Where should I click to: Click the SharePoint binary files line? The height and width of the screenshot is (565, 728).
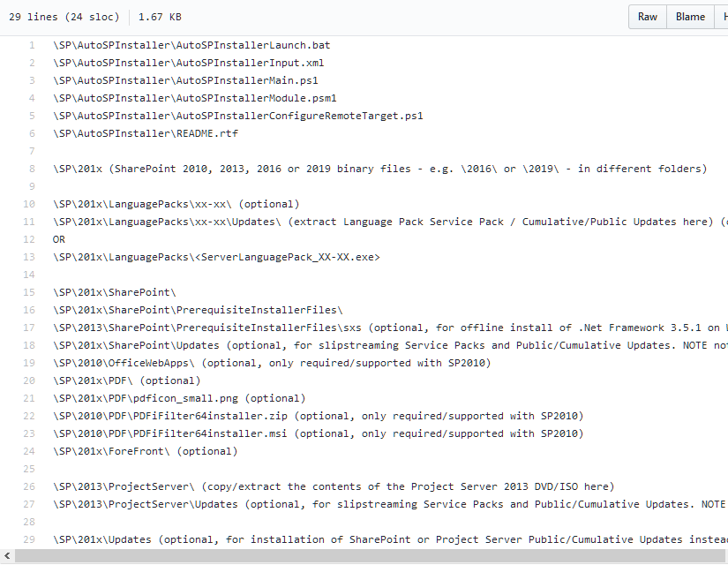coord(379,169)
